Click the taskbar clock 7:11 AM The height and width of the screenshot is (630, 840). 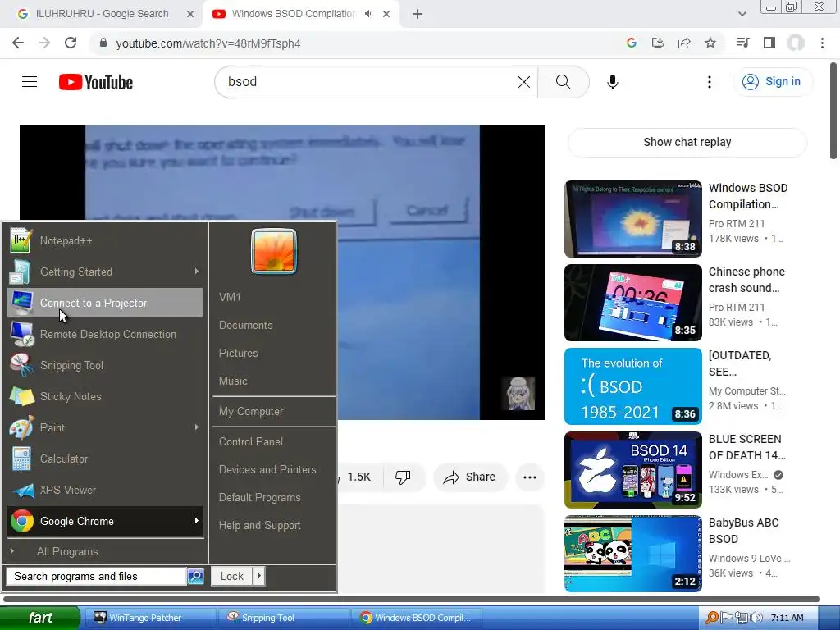point(787,618)
